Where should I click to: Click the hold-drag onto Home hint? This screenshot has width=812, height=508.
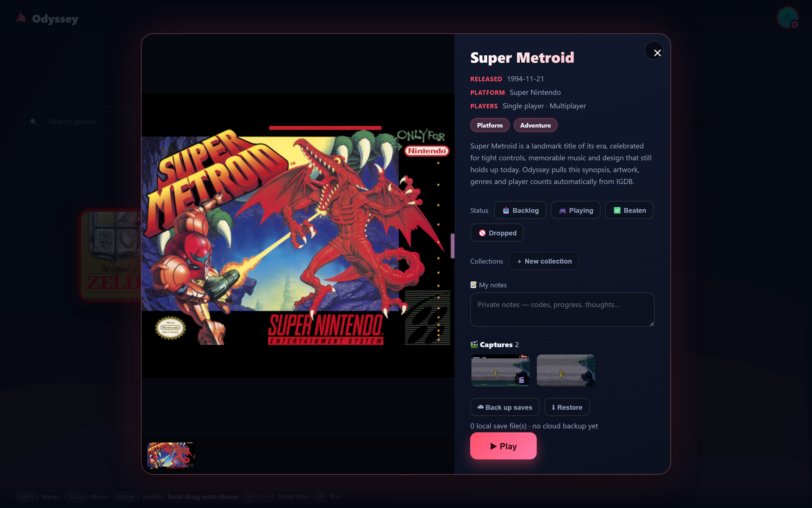(203, 497)
